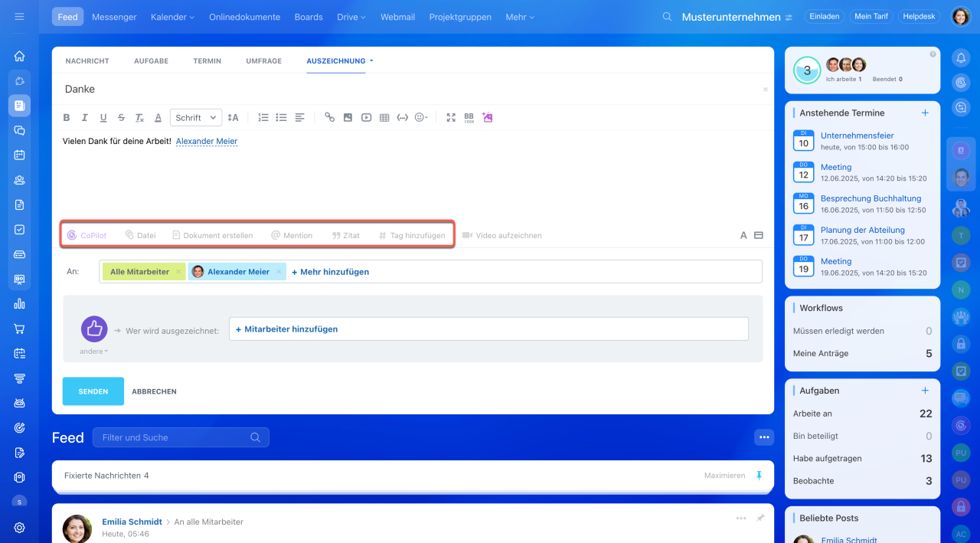Screen dimensions: 980x543
Task: Switch to the Nachricht tab
Action: [x=87, y=61]
